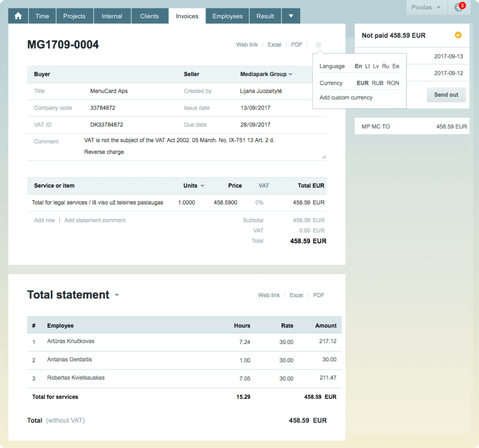Select Lt as the invoice language
The image size is (479, 448).
click(x=367, y=66)
